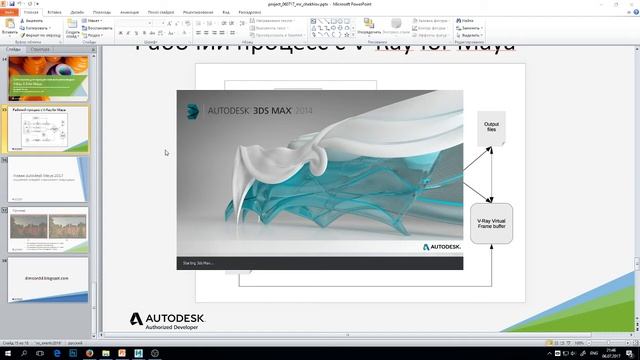Image resolution: width=640 pixels, height=360 pixels.
Task: Close the slides thumbnail pane
Action: [93, 49]
